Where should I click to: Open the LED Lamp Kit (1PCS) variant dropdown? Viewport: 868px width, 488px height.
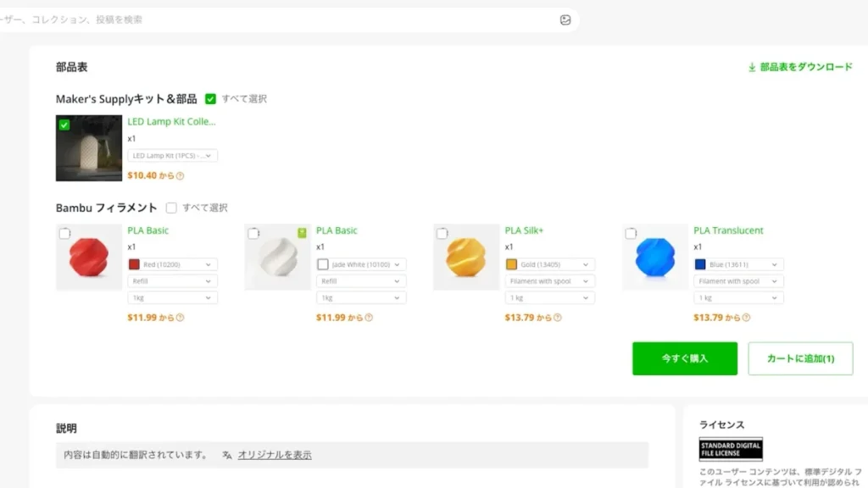pos(172,156)
